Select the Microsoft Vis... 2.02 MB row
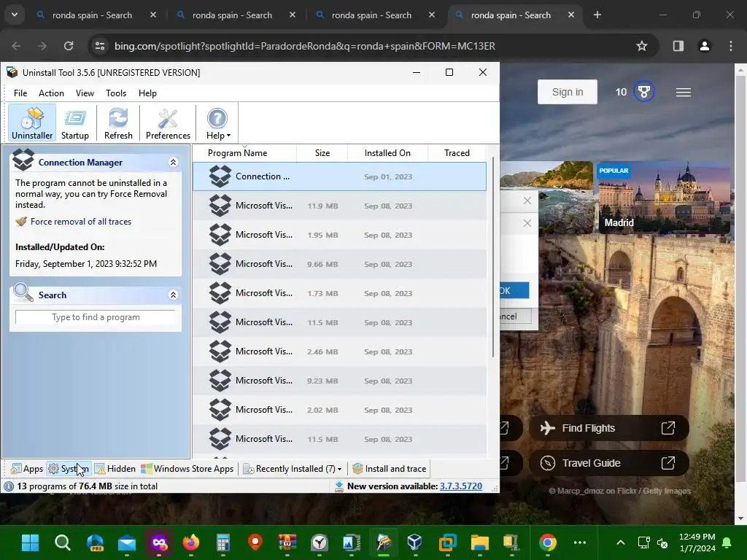747x560 pixels. [339, 410]
